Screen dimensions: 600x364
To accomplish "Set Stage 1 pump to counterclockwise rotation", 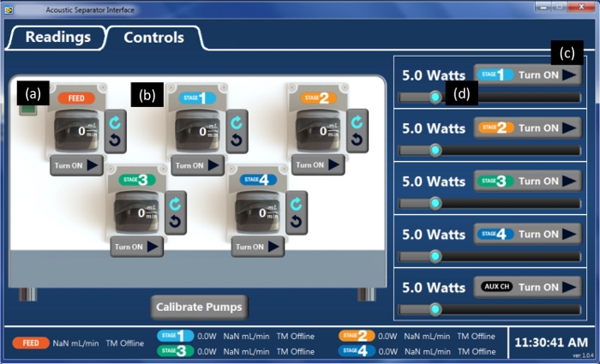I will [x=237, y=140].
